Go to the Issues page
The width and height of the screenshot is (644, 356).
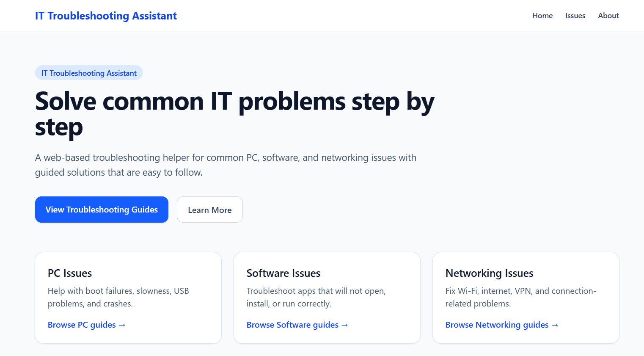pos(575,16)
